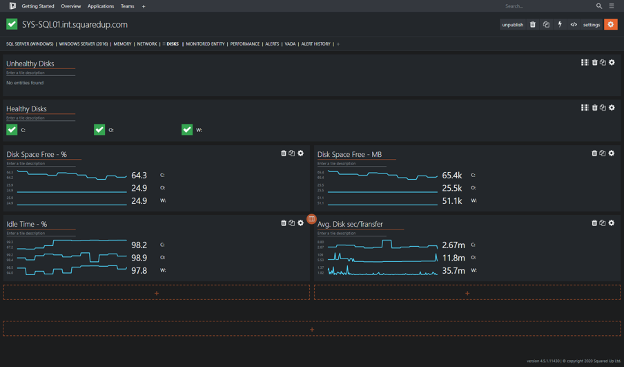Click the orange round delete-row trash button
Viewport: 624px width, 368px height.
click(x=312, y=219)
